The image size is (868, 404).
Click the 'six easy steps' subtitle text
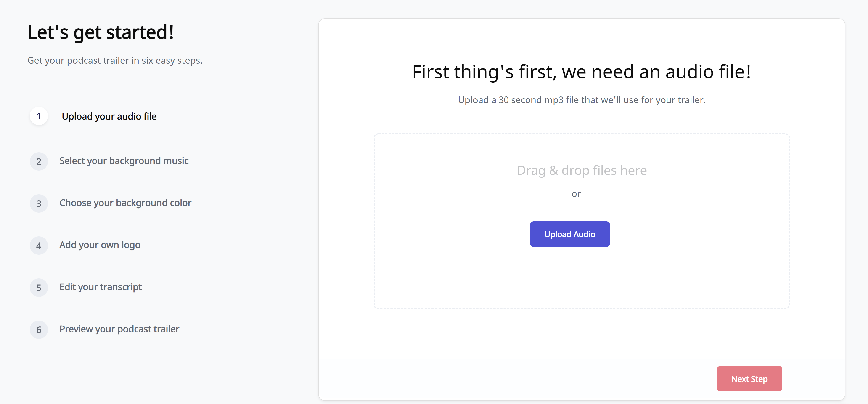tap(115, 60)
